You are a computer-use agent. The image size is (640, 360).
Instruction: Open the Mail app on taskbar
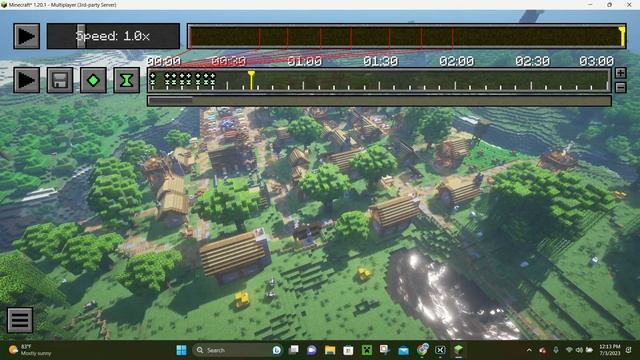403,350
